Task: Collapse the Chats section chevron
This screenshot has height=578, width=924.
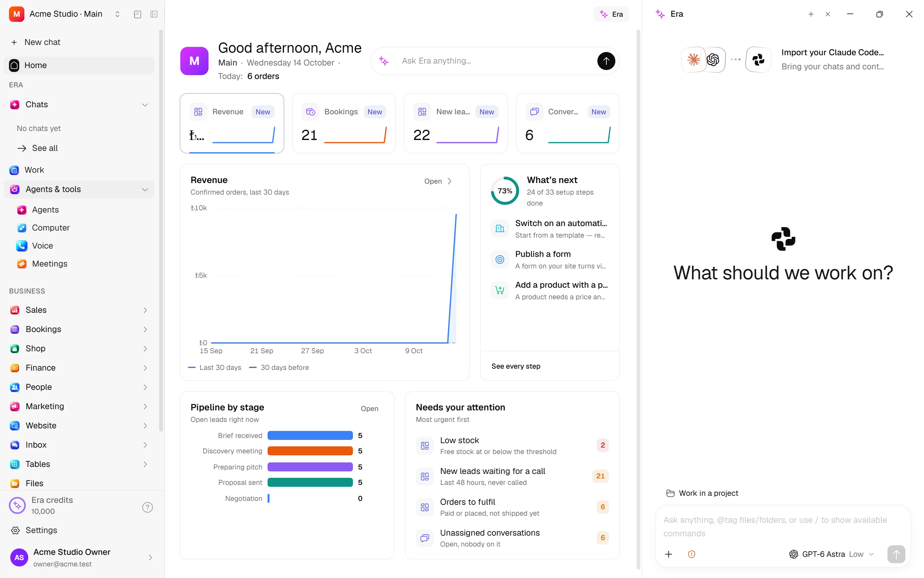Action: coord(145,104)
